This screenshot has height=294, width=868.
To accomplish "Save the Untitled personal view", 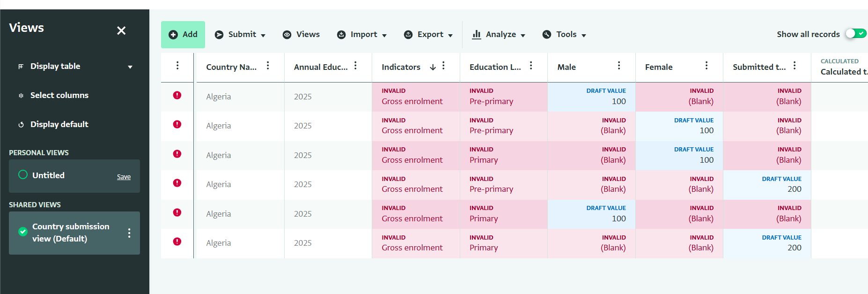I will pyautogui.click(x=124, y=177).
